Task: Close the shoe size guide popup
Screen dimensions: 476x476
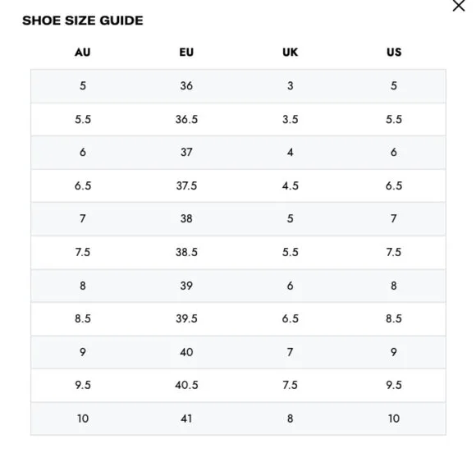Action: click(x=459, y=6)
